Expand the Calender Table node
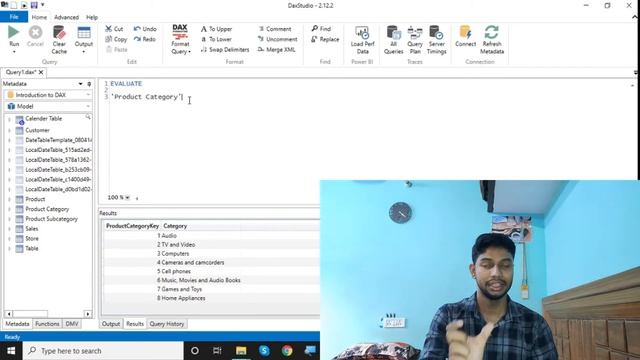 (x=9, y=120)
